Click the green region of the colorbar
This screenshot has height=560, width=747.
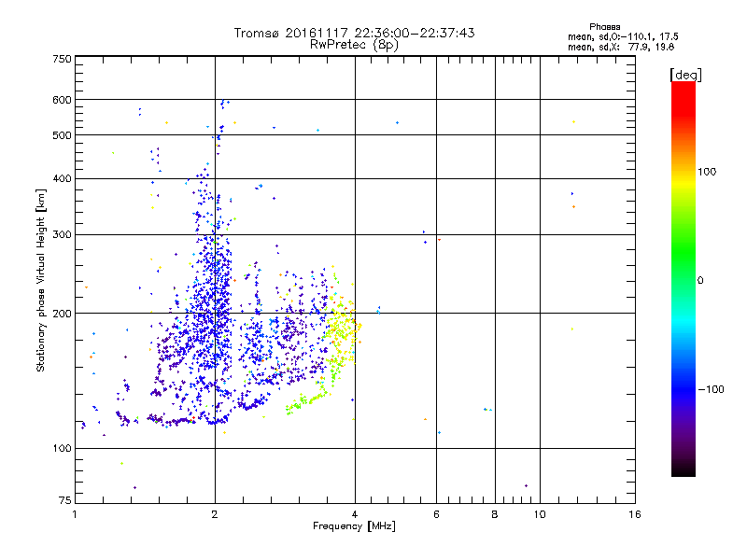(x=684, y=252)
